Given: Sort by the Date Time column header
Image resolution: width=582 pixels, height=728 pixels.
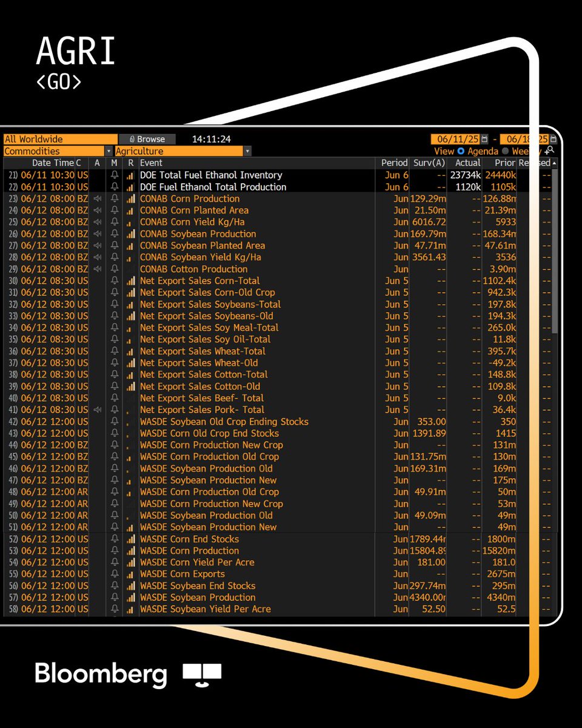Looking at the screenshot, I should [x=53, y=163].
